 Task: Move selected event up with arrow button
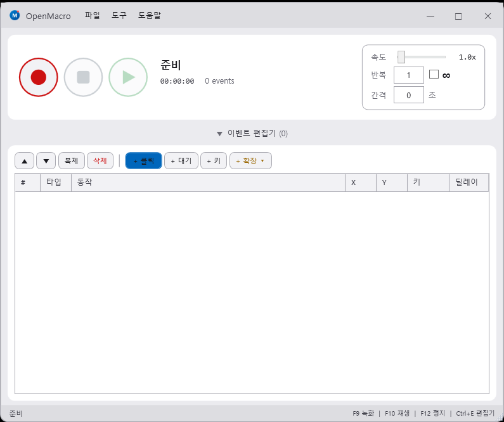pyautogui.click(x=25, y=161)
